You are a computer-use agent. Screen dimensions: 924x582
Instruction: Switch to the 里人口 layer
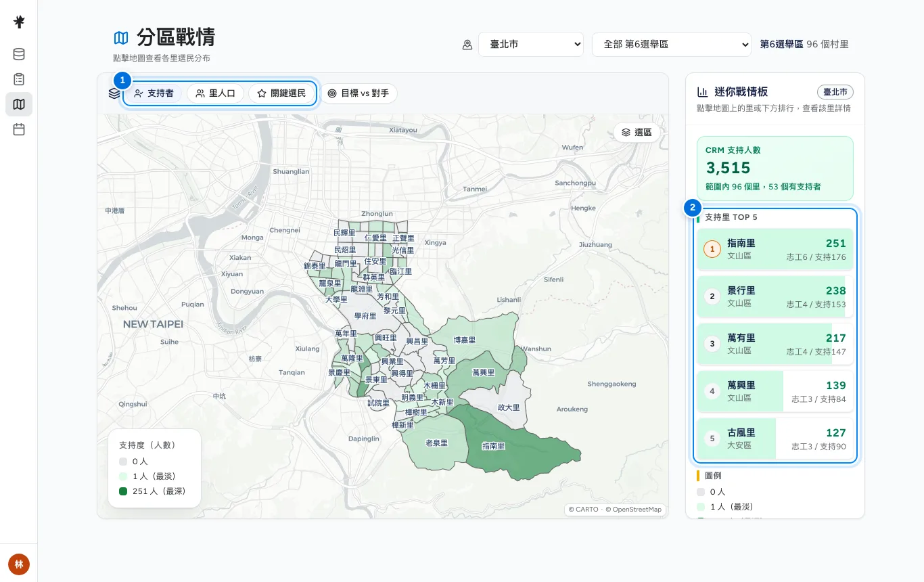tap(216, 93)
